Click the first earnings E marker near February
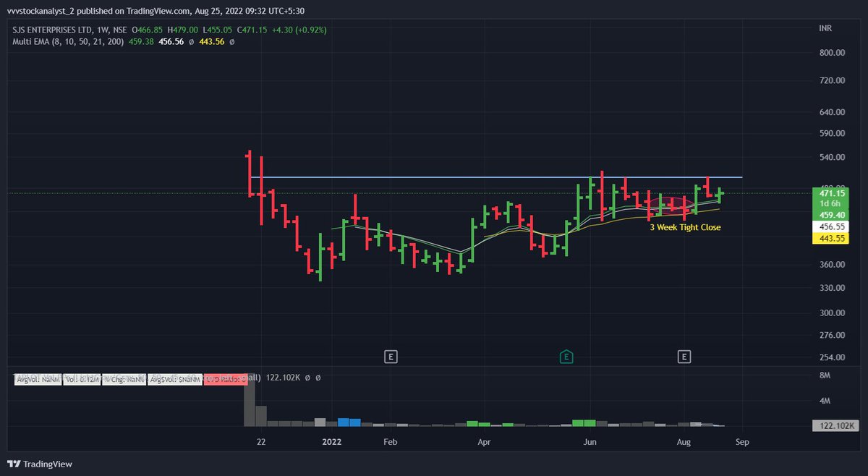The image size is (868, 476). point(391,356)
